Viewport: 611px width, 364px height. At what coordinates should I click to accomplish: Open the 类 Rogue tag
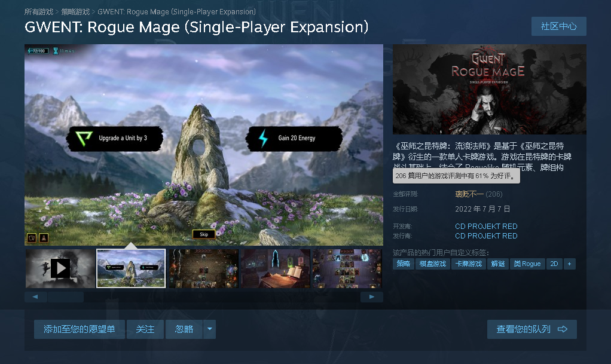pyautogui.click(x=527, y=264)
